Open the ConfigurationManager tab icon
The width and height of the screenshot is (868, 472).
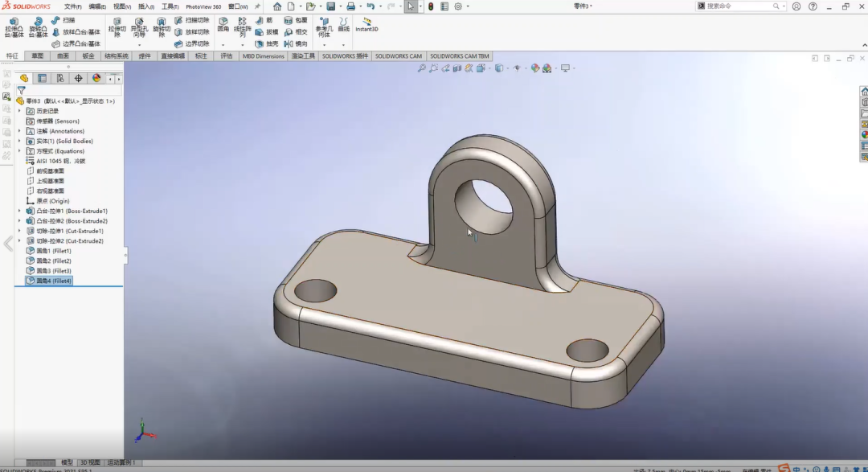pos(60,78)
